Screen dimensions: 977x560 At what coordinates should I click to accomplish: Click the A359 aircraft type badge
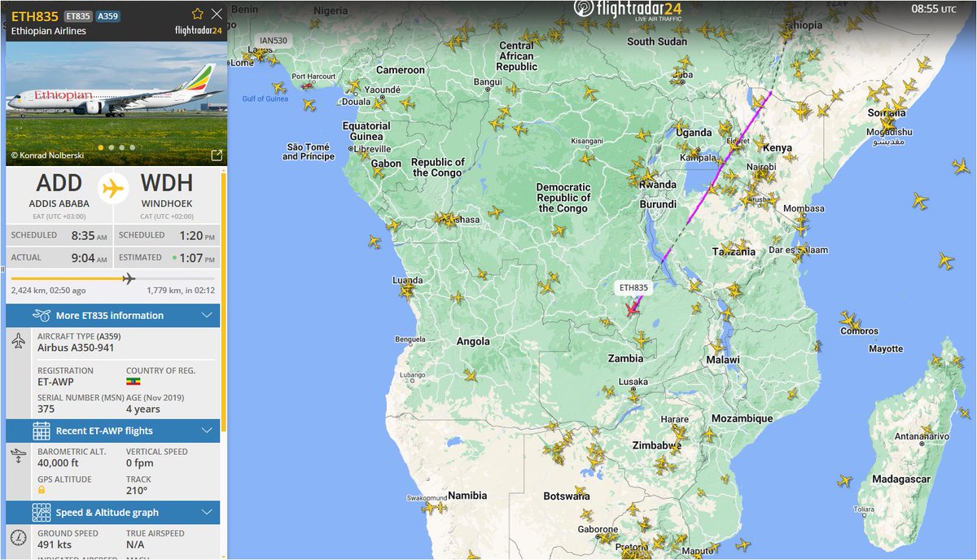pyautogui.click(x=108, y=15)
